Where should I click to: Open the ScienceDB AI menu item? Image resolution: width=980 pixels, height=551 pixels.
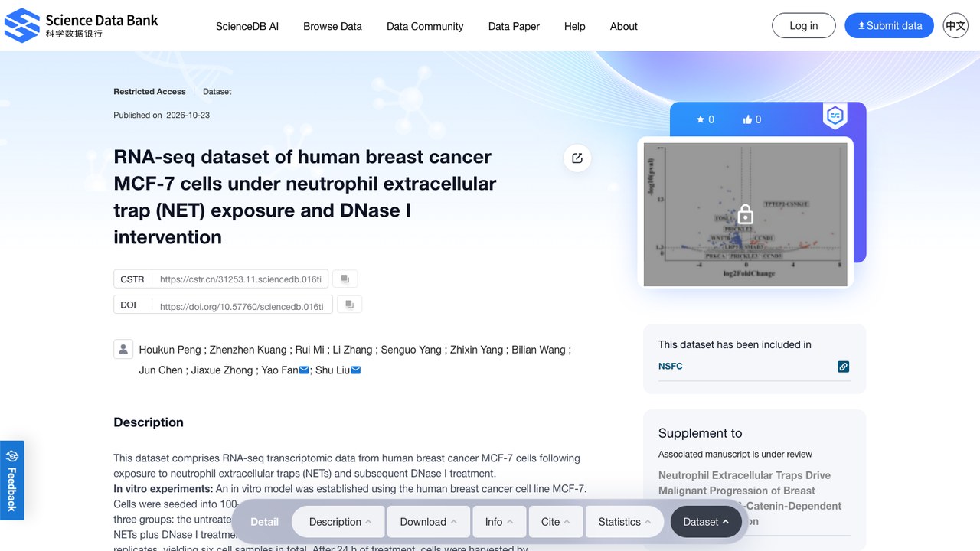coord(247,26)
